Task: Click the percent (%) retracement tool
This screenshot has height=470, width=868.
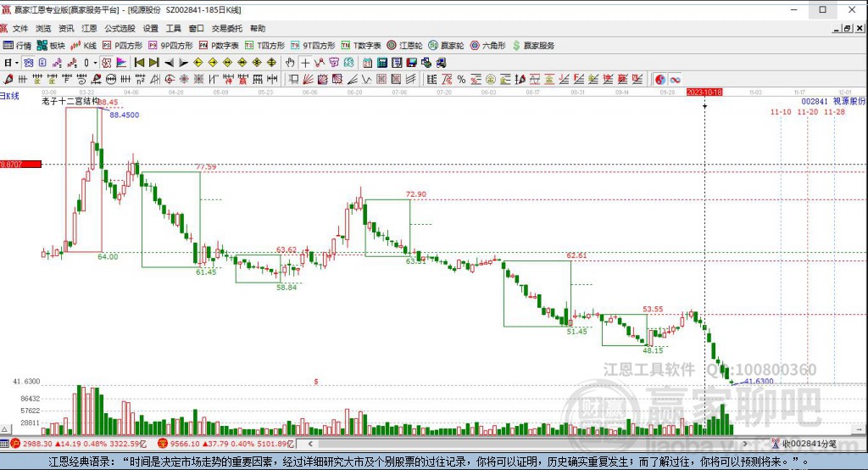Action: pyautogui.click(x=461, y=79)
